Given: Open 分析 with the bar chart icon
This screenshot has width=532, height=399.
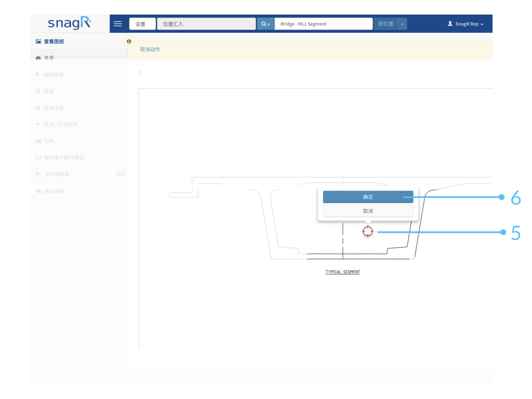Looking at the screenshot, I should click(x=79, y=141).
